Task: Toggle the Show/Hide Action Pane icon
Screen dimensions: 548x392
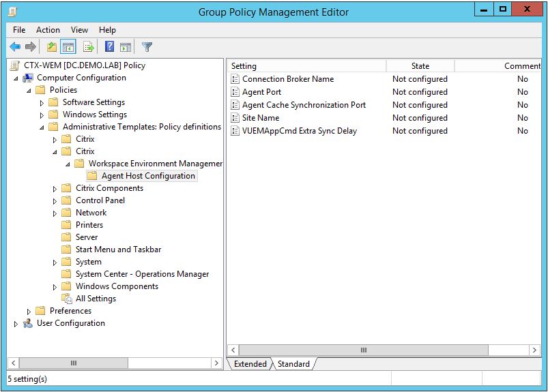Action: (x=126, y=47)
